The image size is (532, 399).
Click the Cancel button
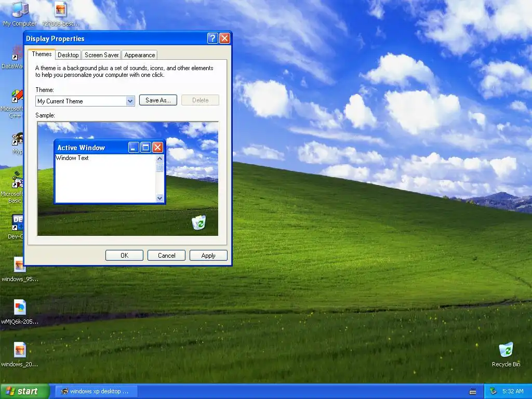click(x=166, y=256)
